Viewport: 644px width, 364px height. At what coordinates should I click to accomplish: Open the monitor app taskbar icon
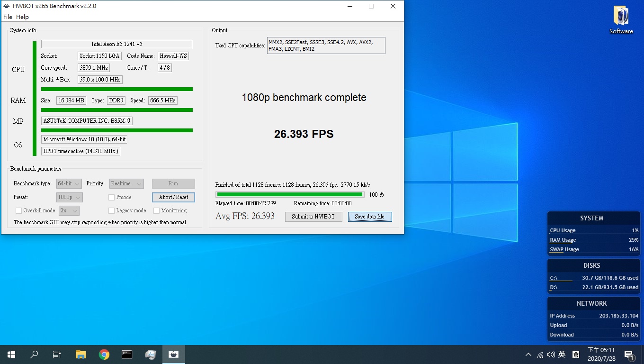151,355
